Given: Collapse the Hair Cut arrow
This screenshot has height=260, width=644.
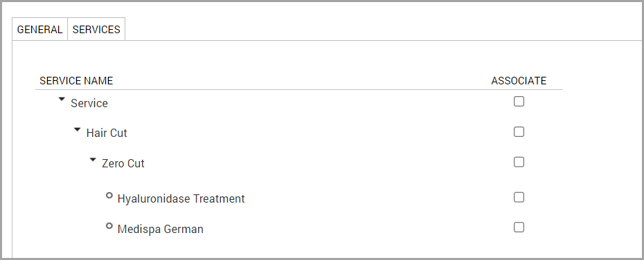Looking at the screenshot, I should (78, 129).
